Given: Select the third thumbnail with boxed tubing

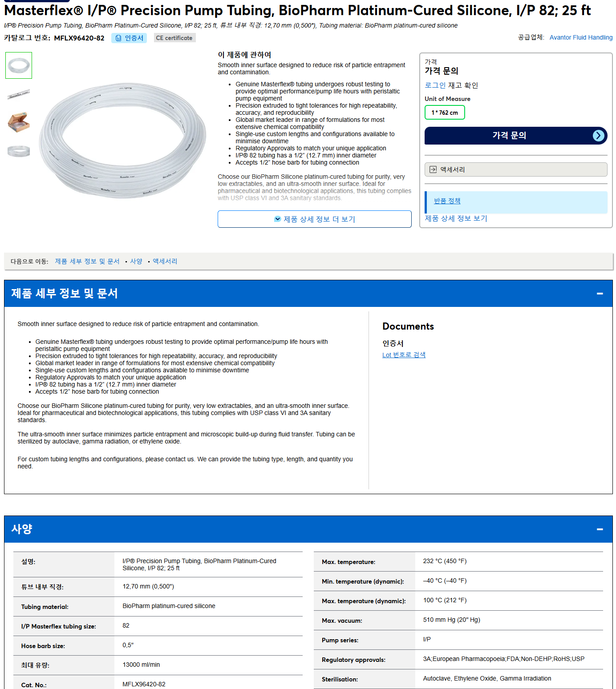Looking at the screenshot, I should [x=19, y=122].
